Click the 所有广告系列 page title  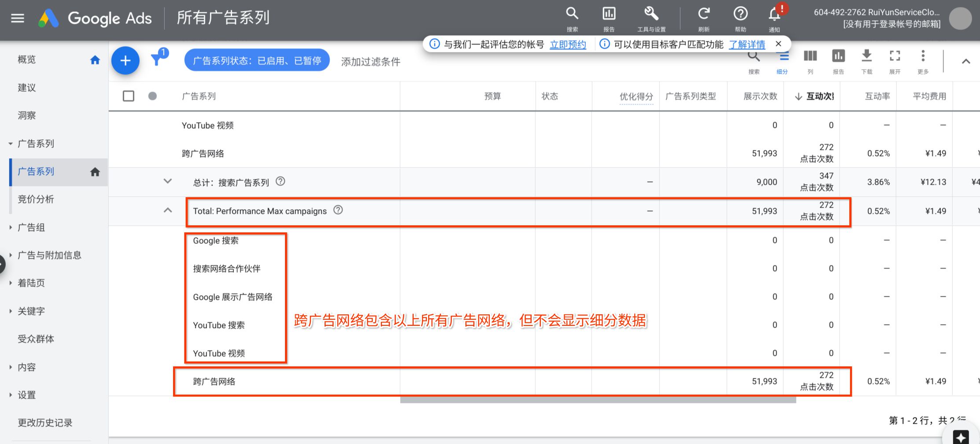tap(223, 18)
